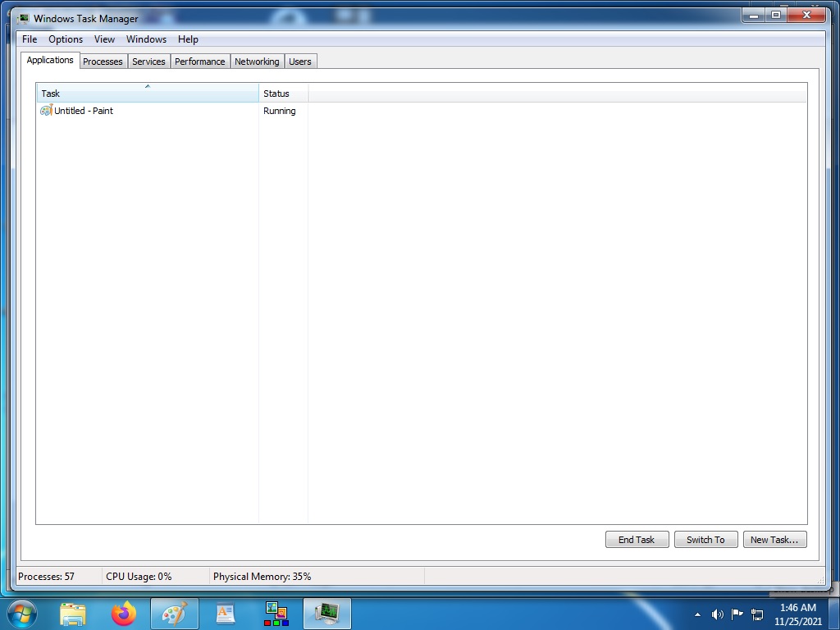Launch Firefox from the taskbar
840x630 pixels.
tap(124, 614)
